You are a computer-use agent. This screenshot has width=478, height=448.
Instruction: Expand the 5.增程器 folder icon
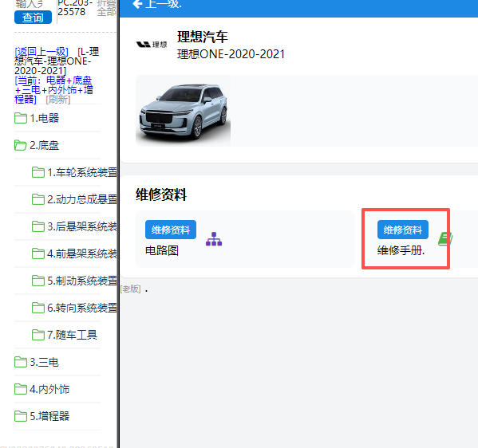[21, 416]
